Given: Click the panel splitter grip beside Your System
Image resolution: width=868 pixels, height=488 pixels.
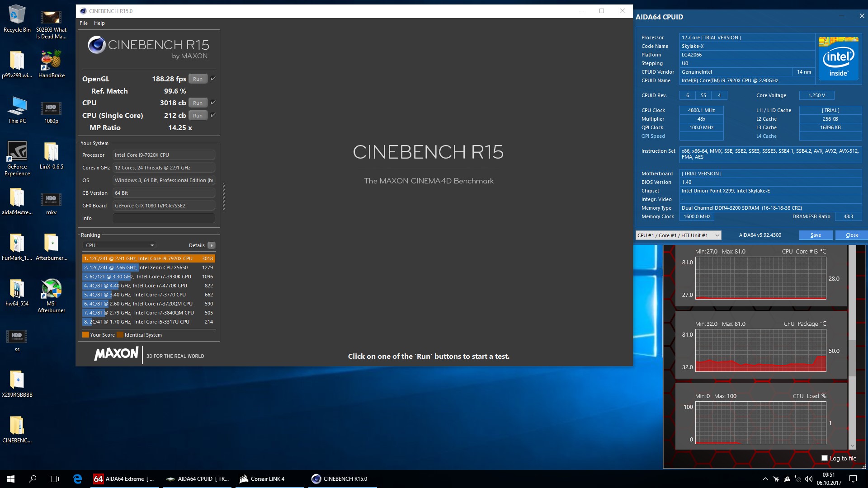Looking at the screenshot, I should (x=224, y=197).
